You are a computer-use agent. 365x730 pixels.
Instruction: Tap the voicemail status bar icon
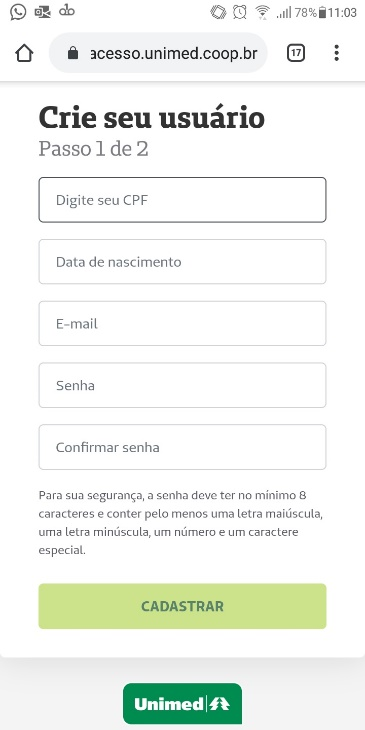(x=67, y=11)
